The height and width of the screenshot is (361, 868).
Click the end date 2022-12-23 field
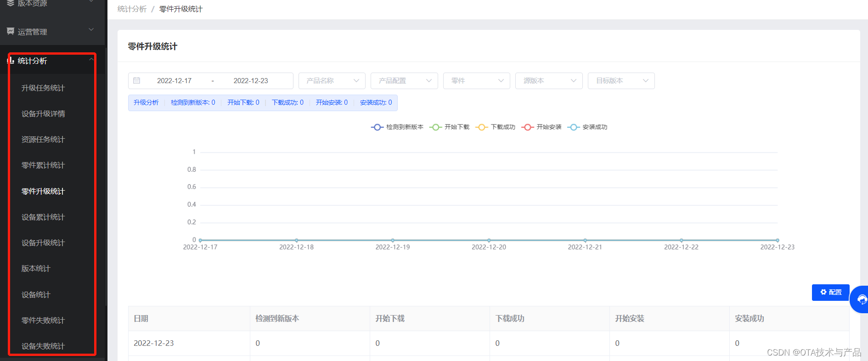251,81
